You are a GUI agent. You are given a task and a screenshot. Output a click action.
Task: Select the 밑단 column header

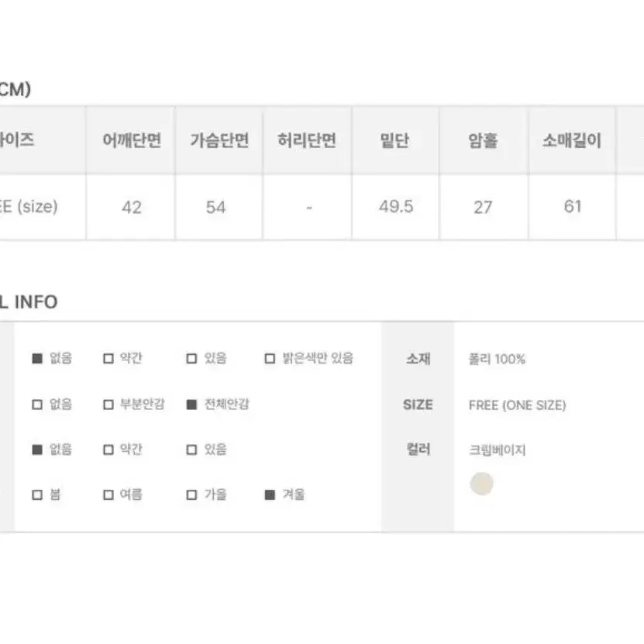[395, 140]
